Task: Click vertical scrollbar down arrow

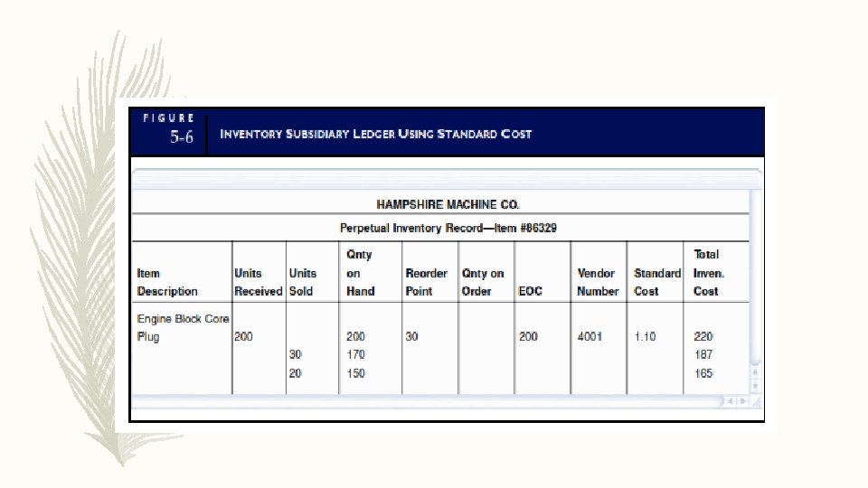Action: pyautogui.click(x=755, y=386)
